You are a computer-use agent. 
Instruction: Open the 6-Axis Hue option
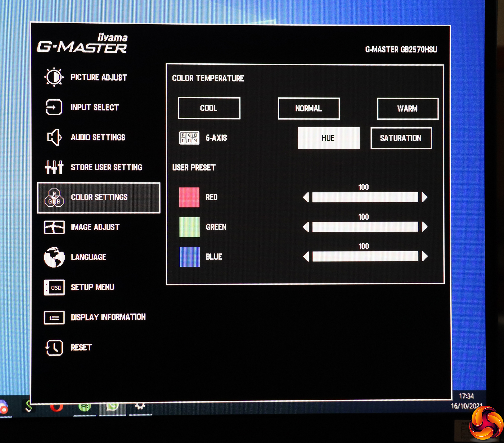[329, 138]
